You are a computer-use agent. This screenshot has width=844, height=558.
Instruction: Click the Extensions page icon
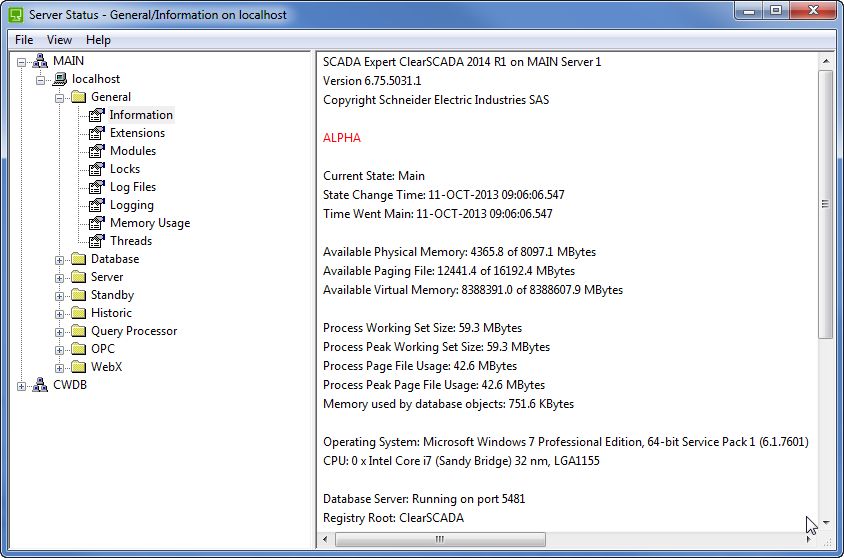pyautogui.click(x=97, y=133)
